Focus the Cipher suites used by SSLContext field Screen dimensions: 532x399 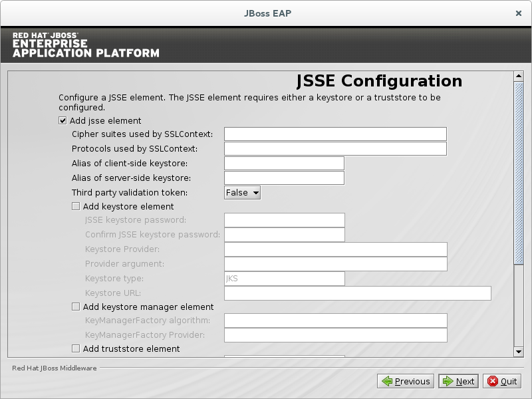(x=335, y=134)
